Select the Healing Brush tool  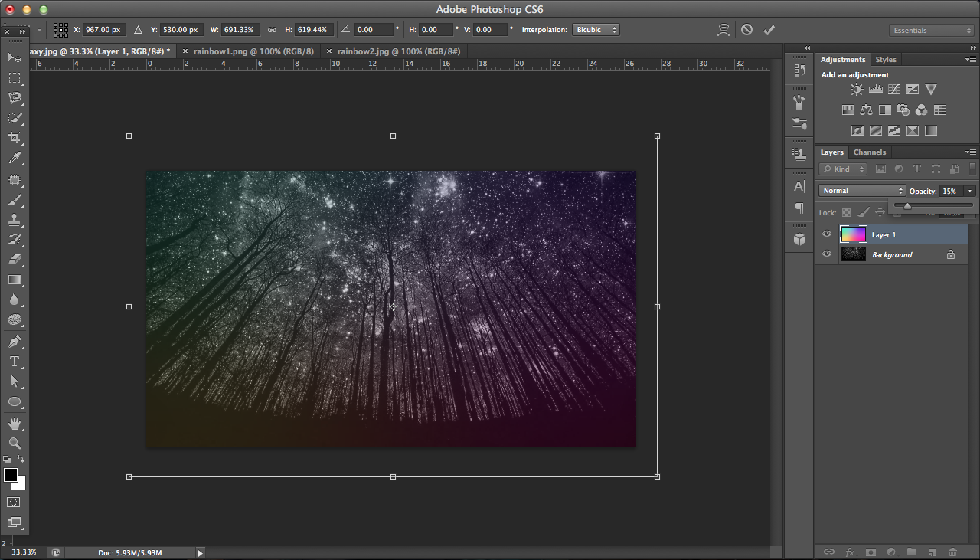tap(15, 180)
